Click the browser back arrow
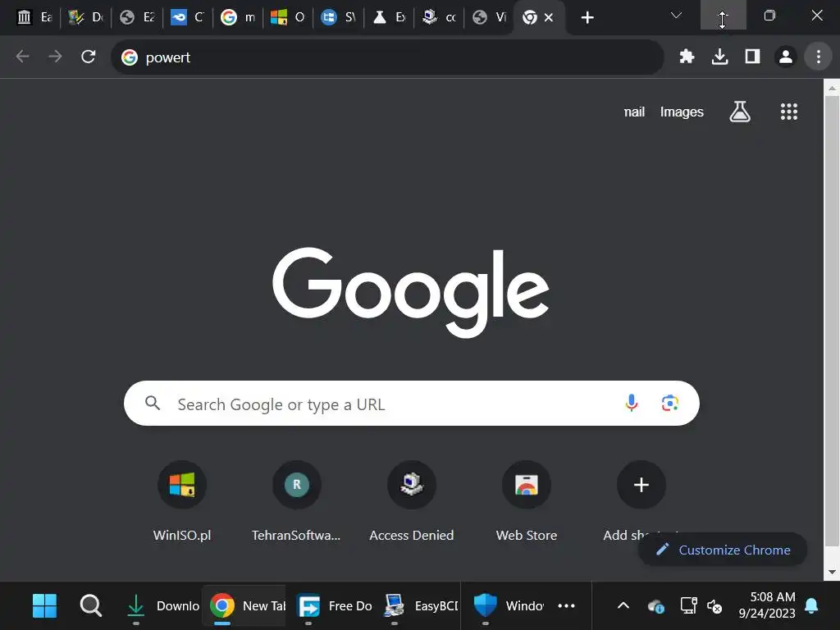 pyautogui.click(x=22, y=57)
